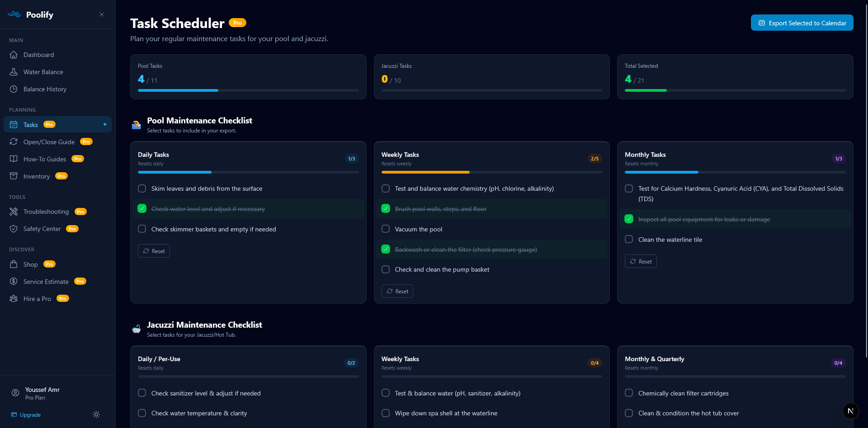Check 'Clean & condition the hot tub cover'

629,413
